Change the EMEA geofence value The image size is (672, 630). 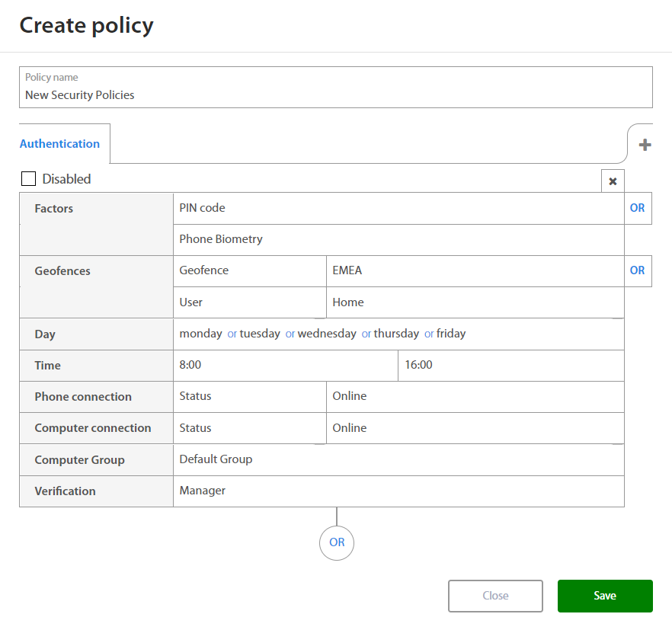point(474,270)
